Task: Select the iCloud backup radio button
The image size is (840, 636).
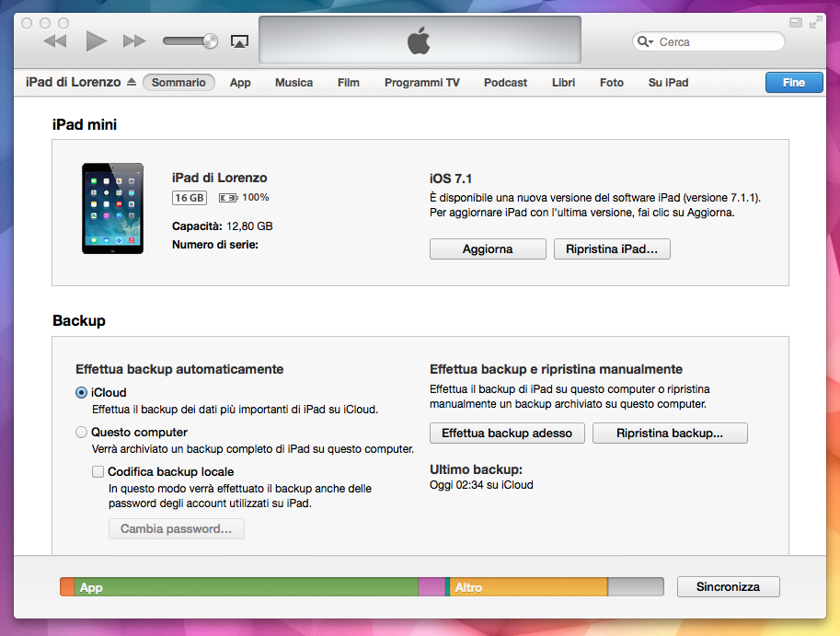Action: tap(81, 393)
